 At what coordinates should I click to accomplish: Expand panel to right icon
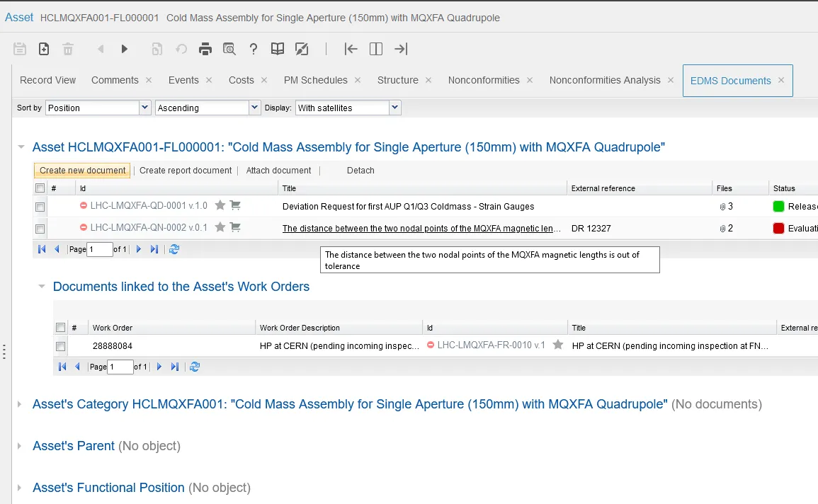pos(401,49)
